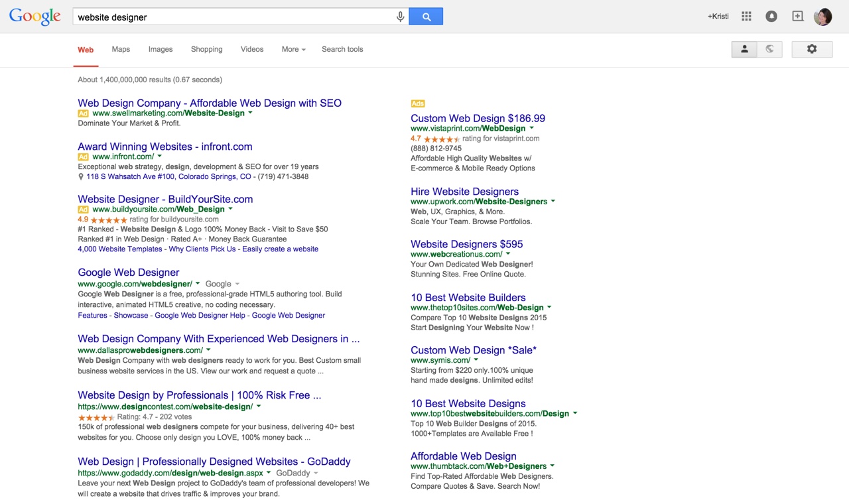Open Google Web Designer result

[x=129, y=273]
